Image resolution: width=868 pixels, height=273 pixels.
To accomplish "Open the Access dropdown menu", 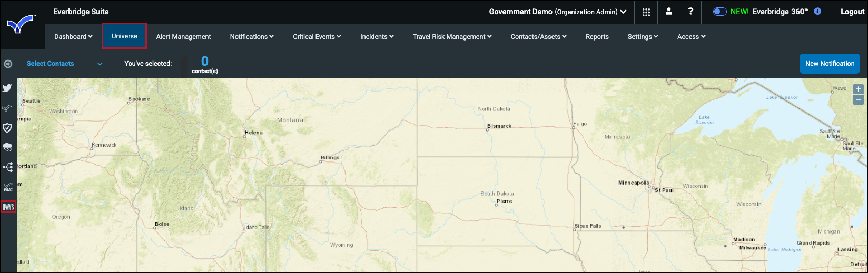I will pyautogui.click(x=691, y=36).
